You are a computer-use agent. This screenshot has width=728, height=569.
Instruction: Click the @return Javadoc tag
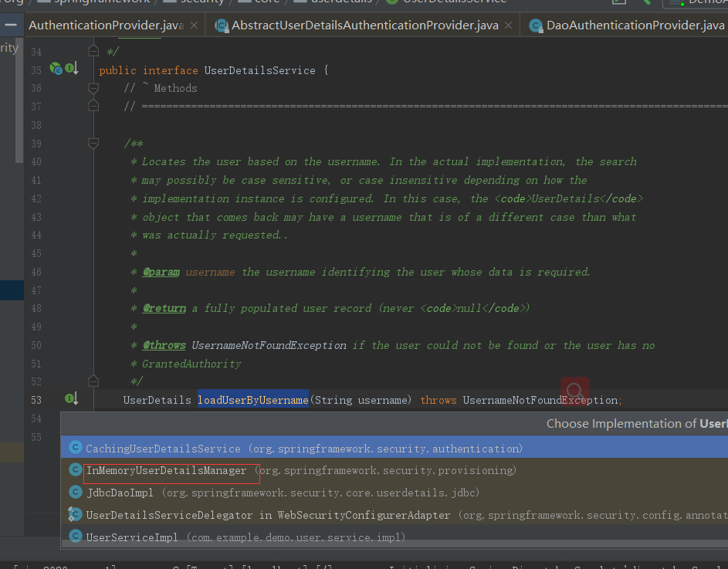[164, 308]
